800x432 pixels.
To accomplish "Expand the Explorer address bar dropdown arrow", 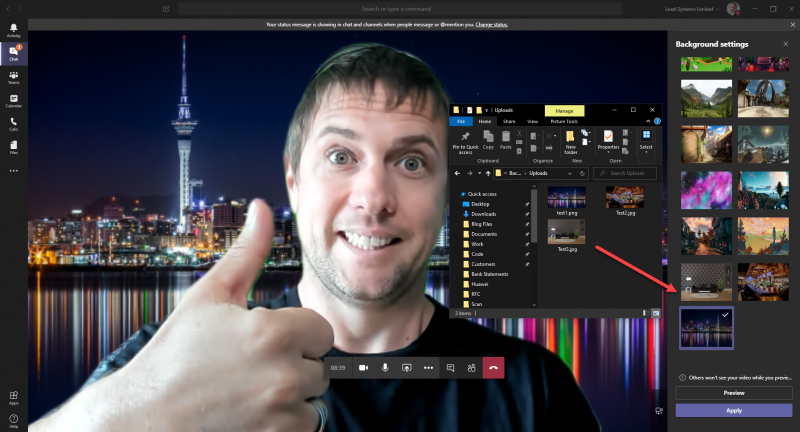I will (x=570, y=173).
